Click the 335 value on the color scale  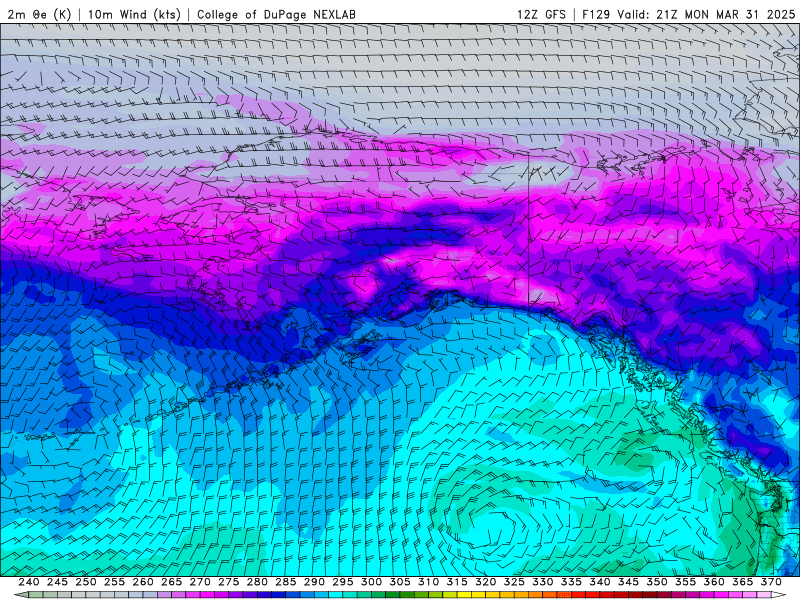pyautogui.click(x=571, y=582)
